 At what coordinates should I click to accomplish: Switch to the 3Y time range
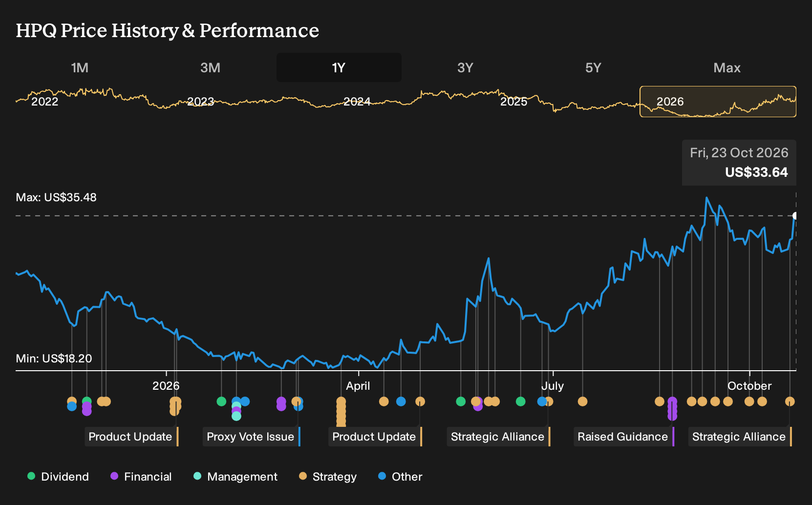[465, 67]
